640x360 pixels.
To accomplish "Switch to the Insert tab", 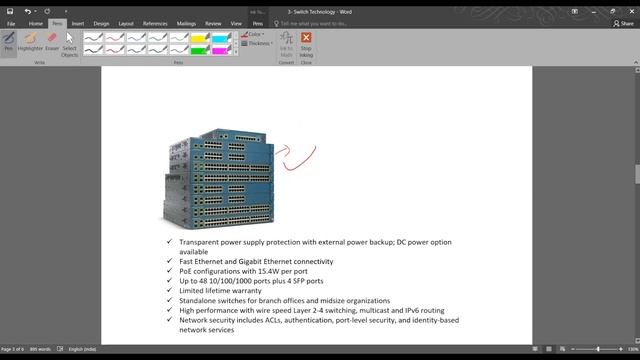I will [78, 24].
